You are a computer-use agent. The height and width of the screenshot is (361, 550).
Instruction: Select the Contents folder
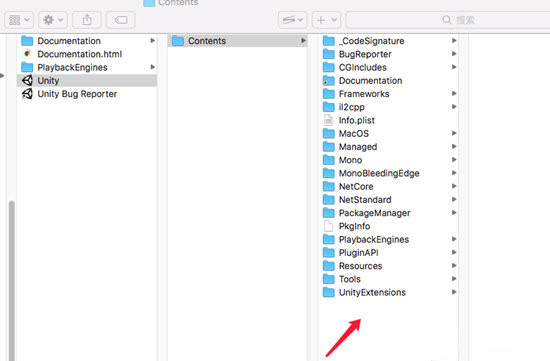pyautogui.click(x=237, y=41)
